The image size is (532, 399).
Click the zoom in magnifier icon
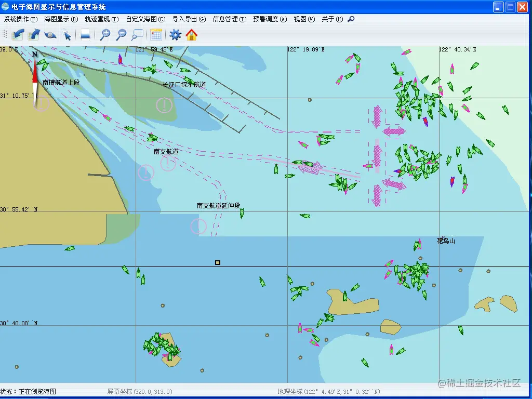pos(105,35)
